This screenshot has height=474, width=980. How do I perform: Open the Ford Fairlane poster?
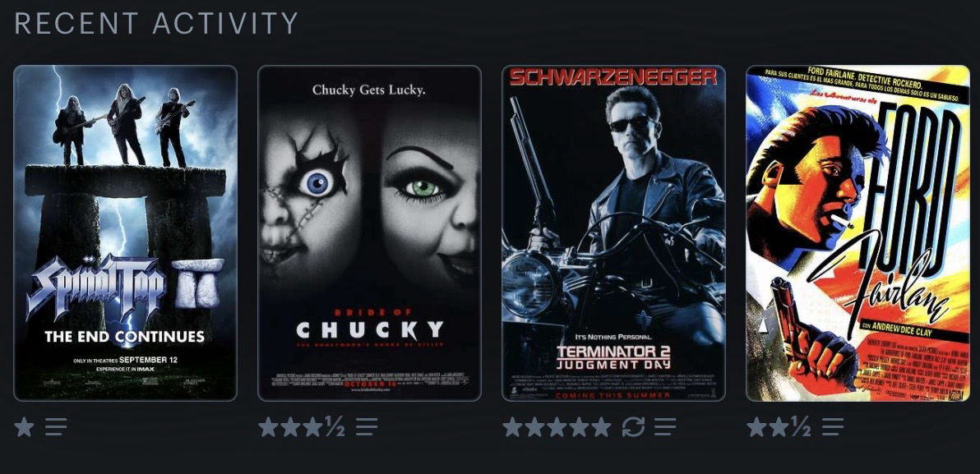pos(857,233)
